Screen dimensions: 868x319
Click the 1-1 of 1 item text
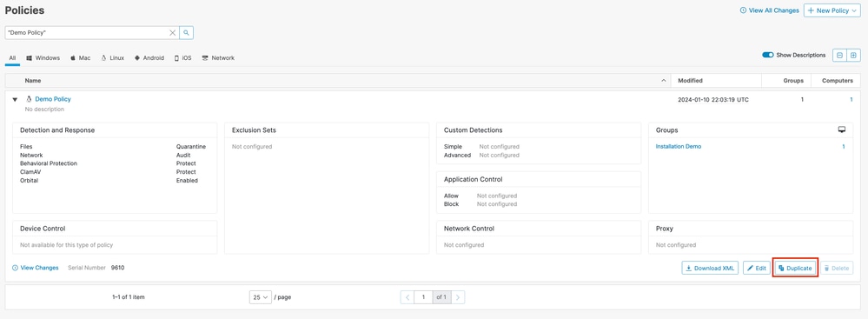click(x=128, y=297)
